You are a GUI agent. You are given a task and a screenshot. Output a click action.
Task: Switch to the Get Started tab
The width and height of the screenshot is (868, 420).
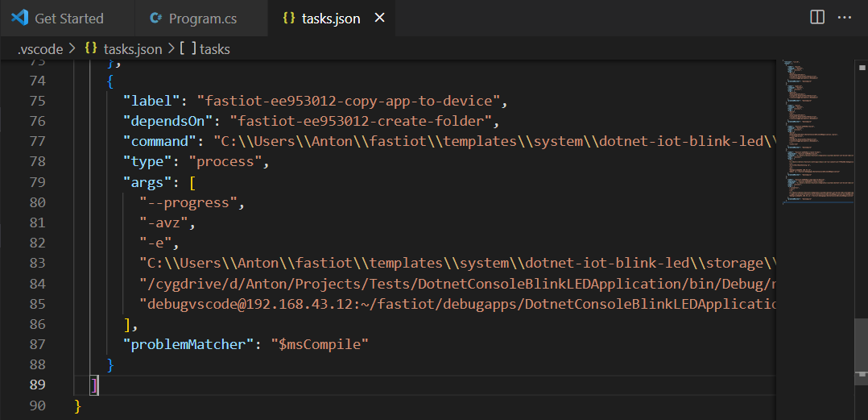[x=68, y=19]
